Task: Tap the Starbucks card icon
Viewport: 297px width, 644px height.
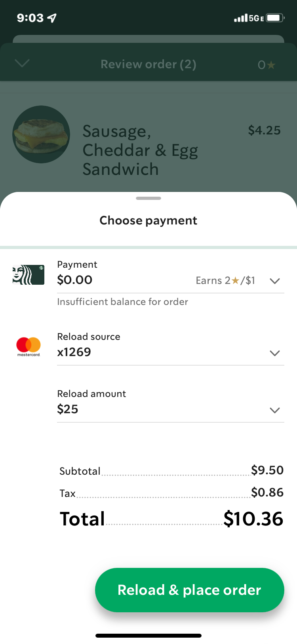Action: (29, 275)
